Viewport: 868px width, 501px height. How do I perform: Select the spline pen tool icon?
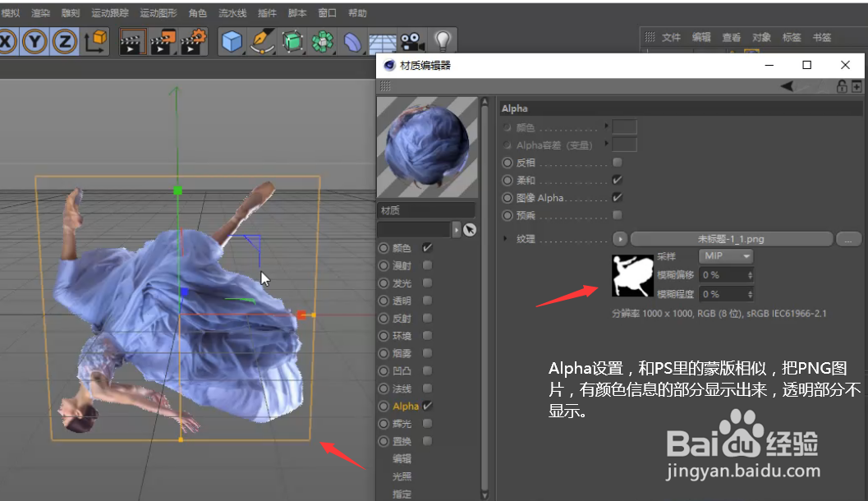pyautogui.click(x=262, y=42)
